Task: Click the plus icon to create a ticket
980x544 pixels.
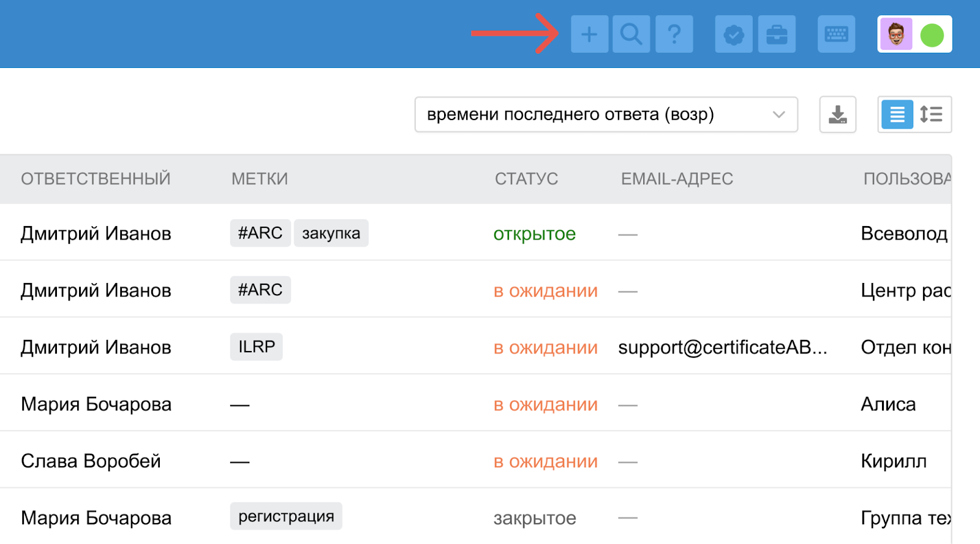Action: (x=589, y=34)
